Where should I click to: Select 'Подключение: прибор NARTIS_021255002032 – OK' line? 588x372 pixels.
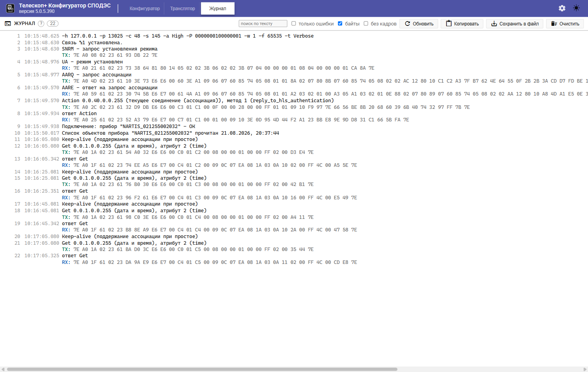point(129,126)
